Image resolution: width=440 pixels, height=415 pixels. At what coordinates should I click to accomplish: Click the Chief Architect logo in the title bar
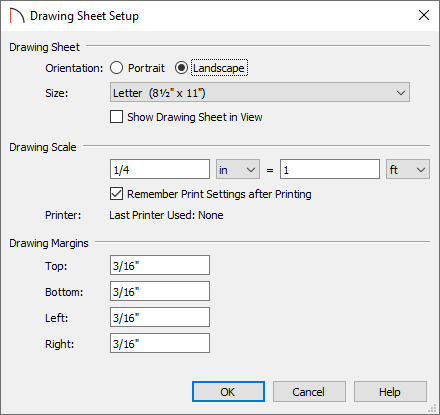(17, 16)
